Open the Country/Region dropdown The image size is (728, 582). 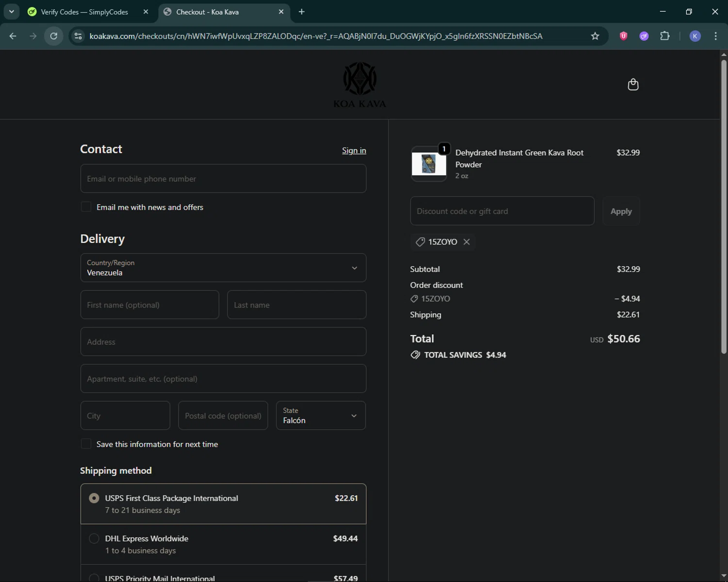(x=223, y=268)
